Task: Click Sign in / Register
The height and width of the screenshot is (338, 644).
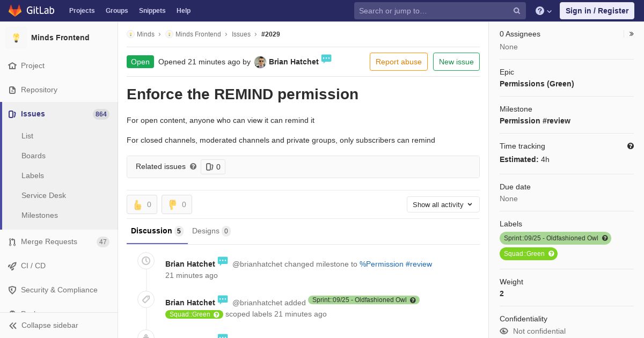Action: (597, 11)
